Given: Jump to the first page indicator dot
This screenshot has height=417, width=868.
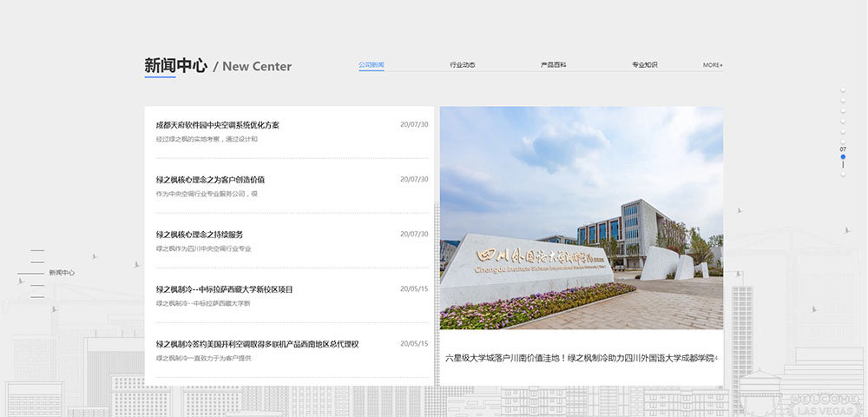Looking at the screenshot, I should (843, 89).
